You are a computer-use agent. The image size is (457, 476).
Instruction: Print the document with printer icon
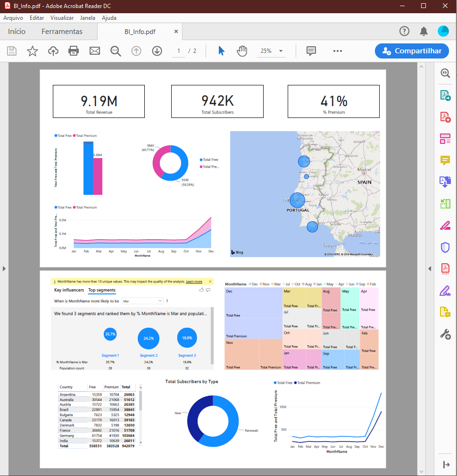(74, 51)
